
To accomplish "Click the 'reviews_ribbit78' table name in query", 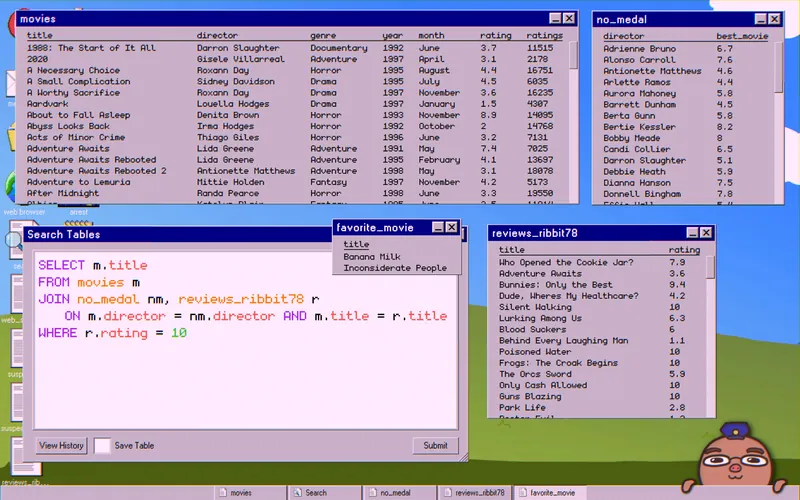I will [x=241, y=299].
